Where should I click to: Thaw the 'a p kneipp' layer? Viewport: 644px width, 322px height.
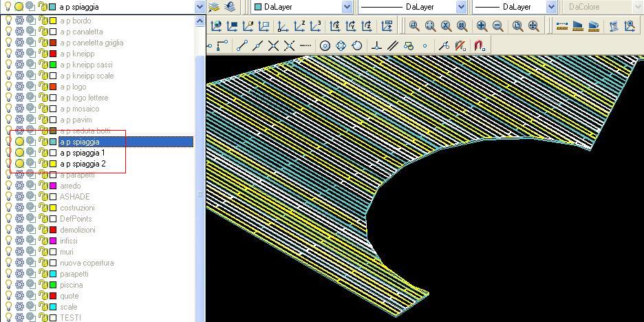(x=19, y=54)
